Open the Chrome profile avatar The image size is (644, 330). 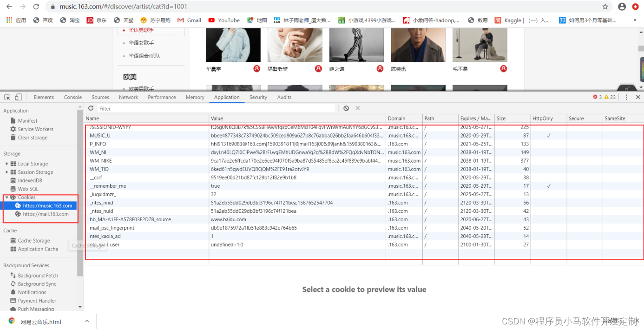pyautogui.click(x=622, y=7)
